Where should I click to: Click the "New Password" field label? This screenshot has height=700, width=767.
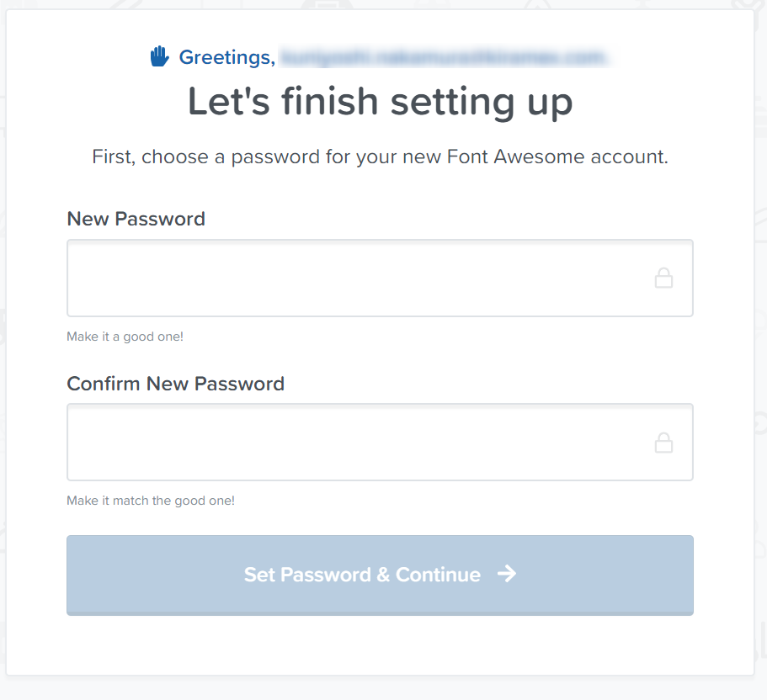[x=136, y=219]
